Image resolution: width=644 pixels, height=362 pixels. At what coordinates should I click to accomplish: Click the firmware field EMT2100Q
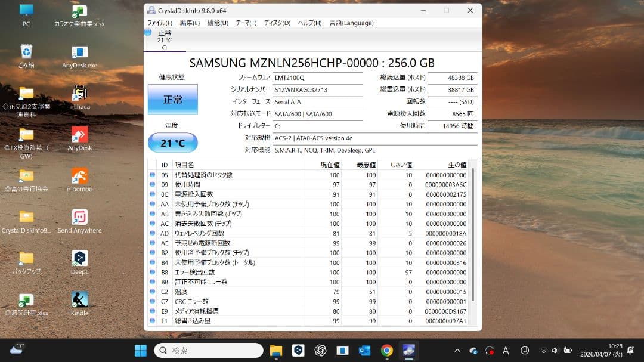tap(317, 78)
